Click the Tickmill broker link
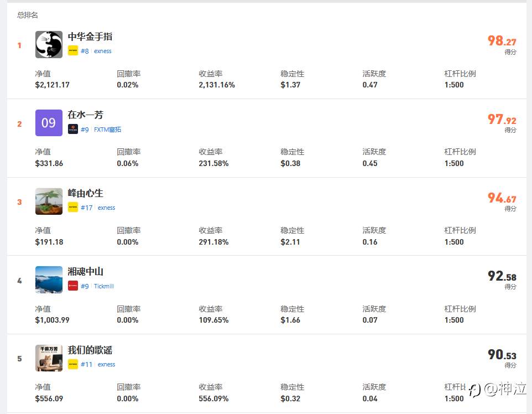The width and height of the screenshot is (532, 414). 104,286
